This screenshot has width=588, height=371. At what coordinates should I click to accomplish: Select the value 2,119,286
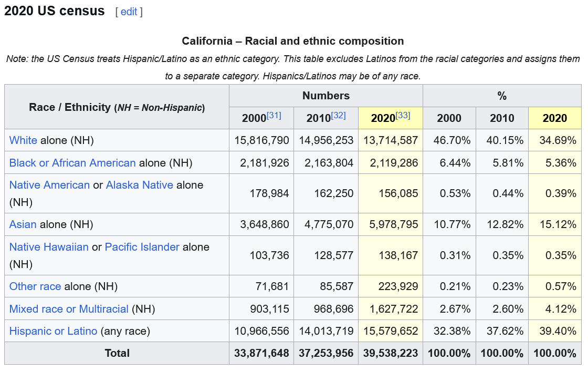[394, 163]
